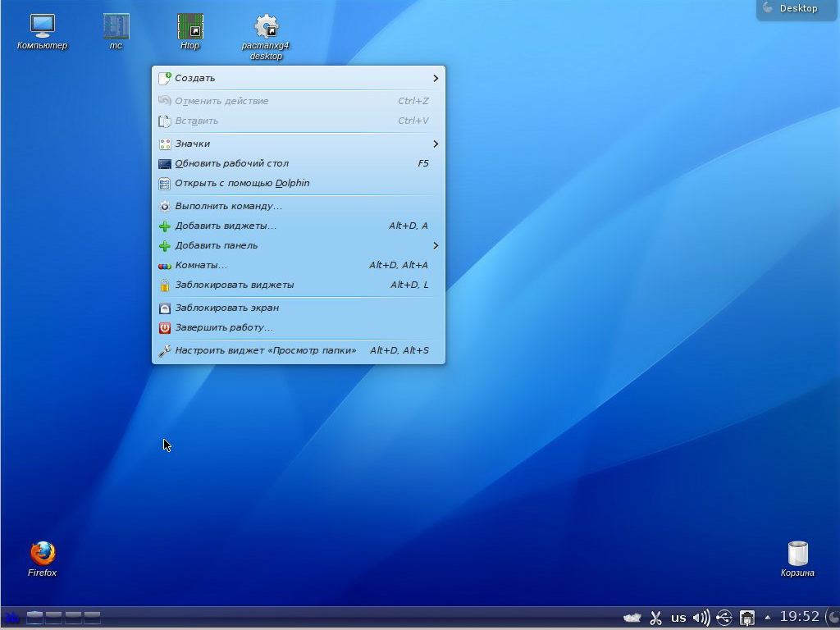Select the mc desktop shortcut
Image resolution: width=840 pixels, height=630 pixels.
116,32
